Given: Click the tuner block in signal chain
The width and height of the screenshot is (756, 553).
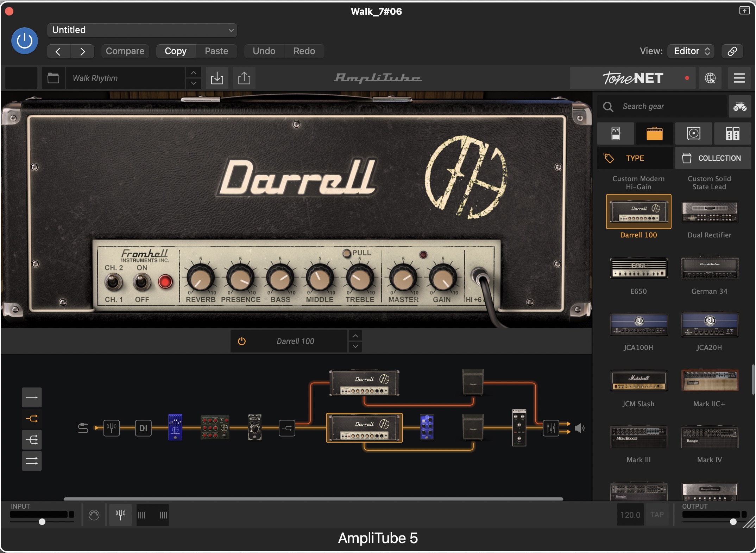Looking at the screenshot, I should coord(112,428).
